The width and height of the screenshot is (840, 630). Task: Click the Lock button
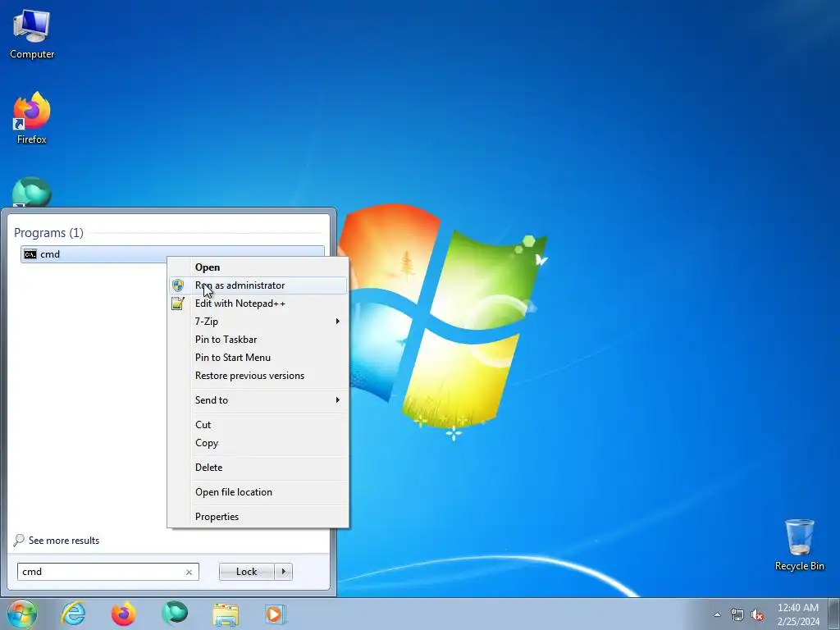pyautogui.click(x=246, y=572)
